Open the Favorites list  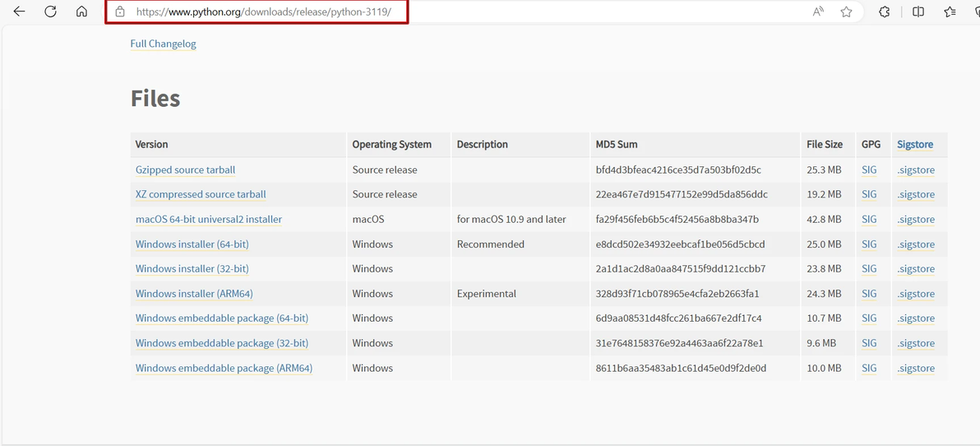click(x=950, y=12)
